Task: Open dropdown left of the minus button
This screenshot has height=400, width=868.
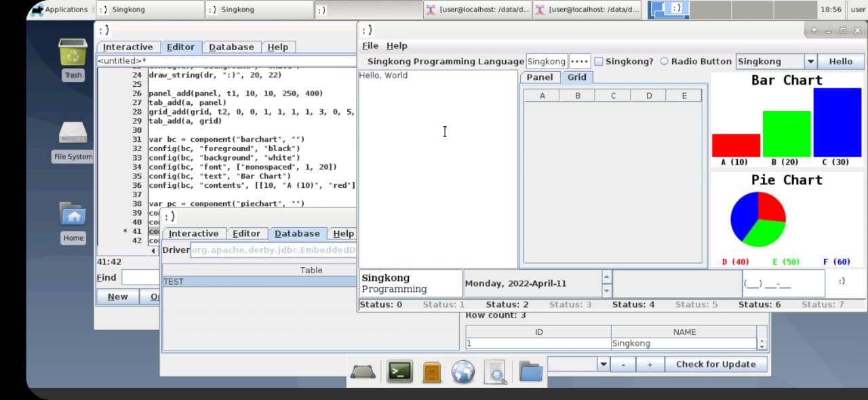Action: [603, 364]
